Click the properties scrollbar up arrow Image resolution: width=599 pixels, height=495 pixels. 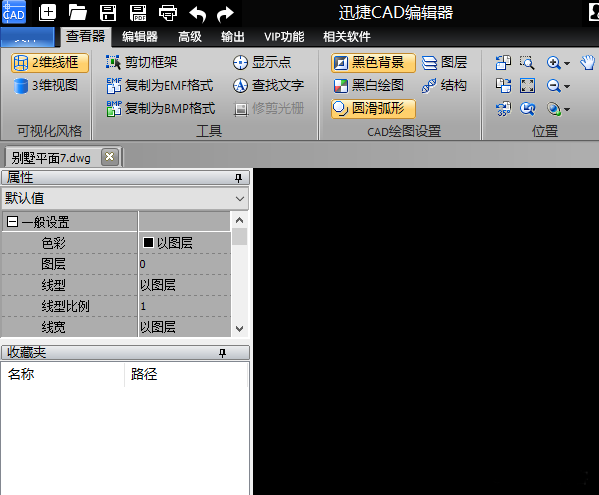240,220
